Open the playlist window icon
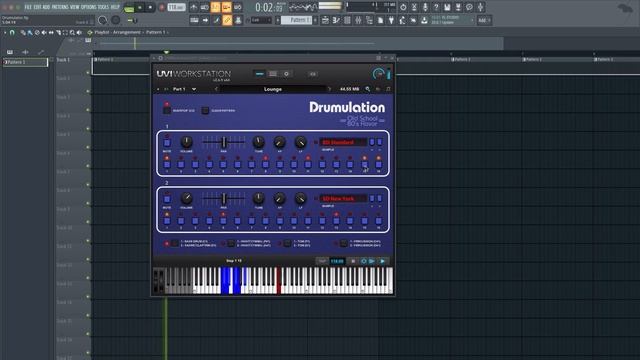Image resolution: width=640 pixels, height=360 pixels. coord(325,20)
